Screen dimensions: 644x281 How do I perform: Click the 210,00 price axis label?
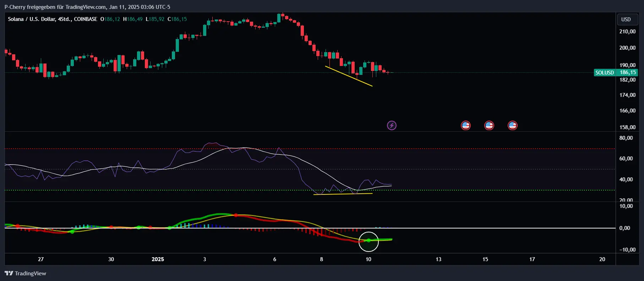click(x=627, y=32)
